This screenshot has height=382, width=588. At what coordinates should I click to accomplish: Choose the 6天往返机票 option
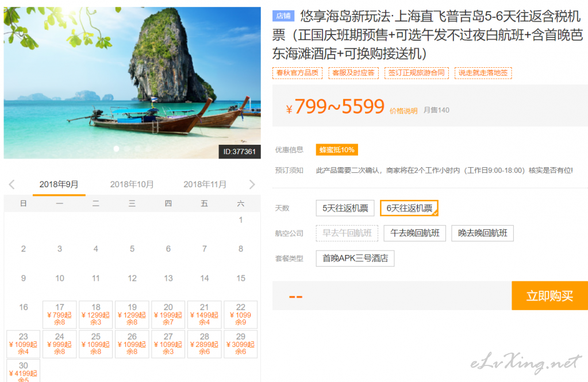409,208
